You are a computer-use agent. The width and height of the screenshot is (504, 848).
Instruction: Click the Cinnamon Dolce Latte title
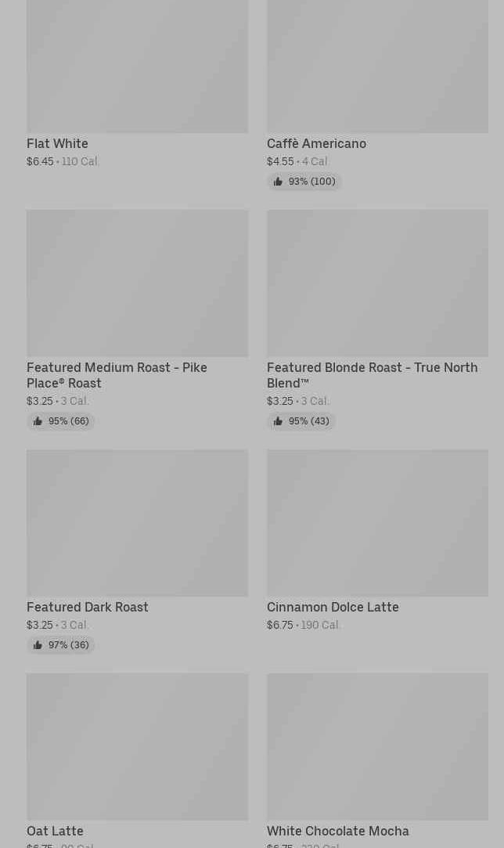click(333, 608)
